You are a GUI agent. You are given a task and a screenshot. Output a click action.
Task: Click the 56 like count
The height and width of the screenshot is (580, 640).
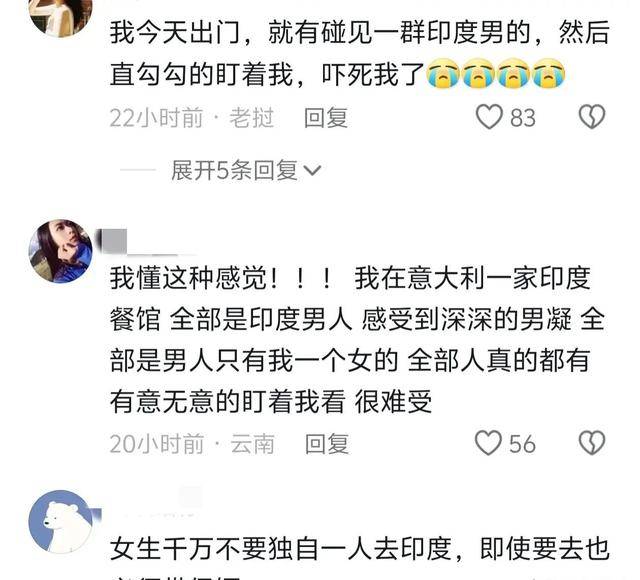522,444
